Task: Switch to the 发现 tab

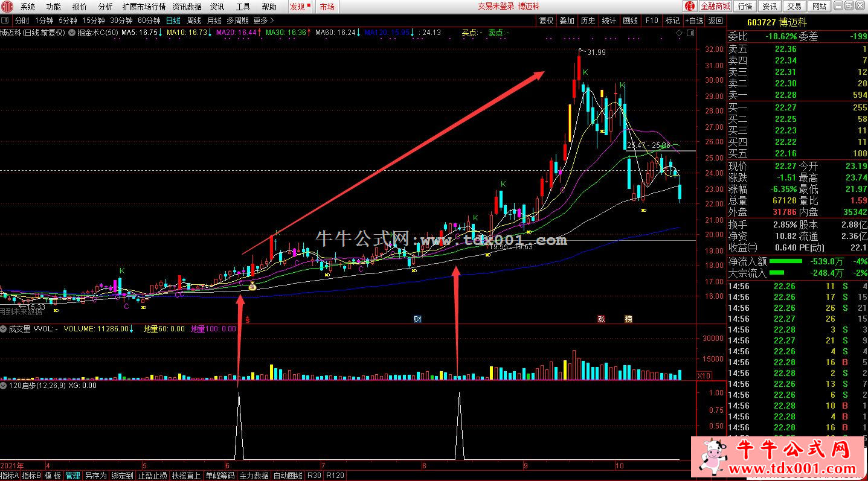Action: coord(300,7)
